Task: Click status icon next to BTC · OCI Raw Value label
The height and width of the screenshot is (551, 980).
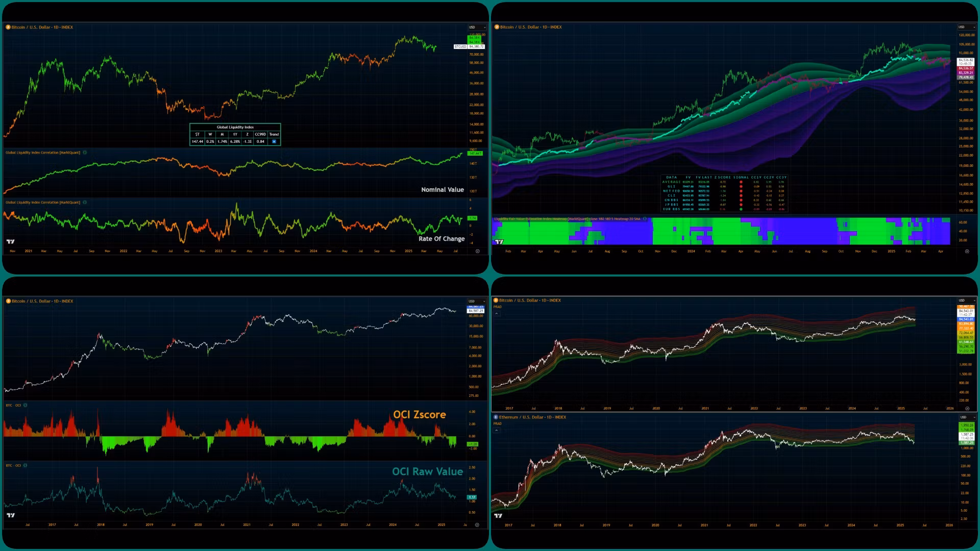Action: click(26, 465)
